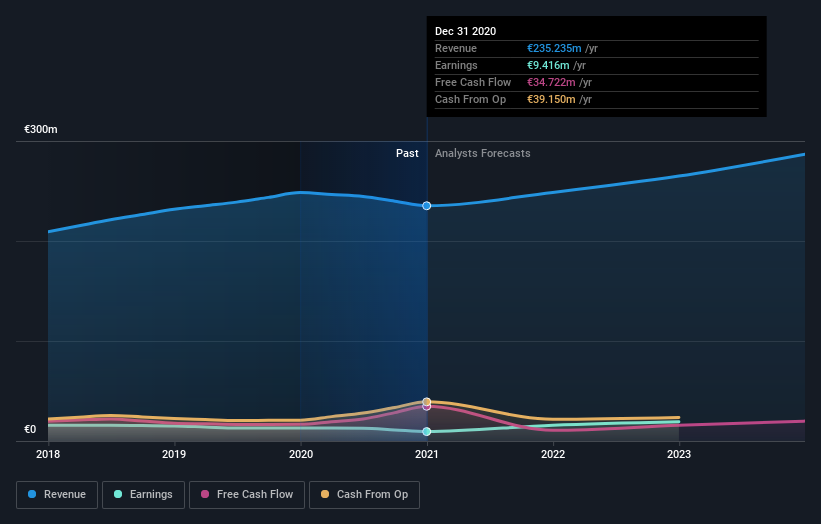This screenshot has height=524, width=821.
Task: Click the Analysts Forecasts label
Action: point(483,153)
